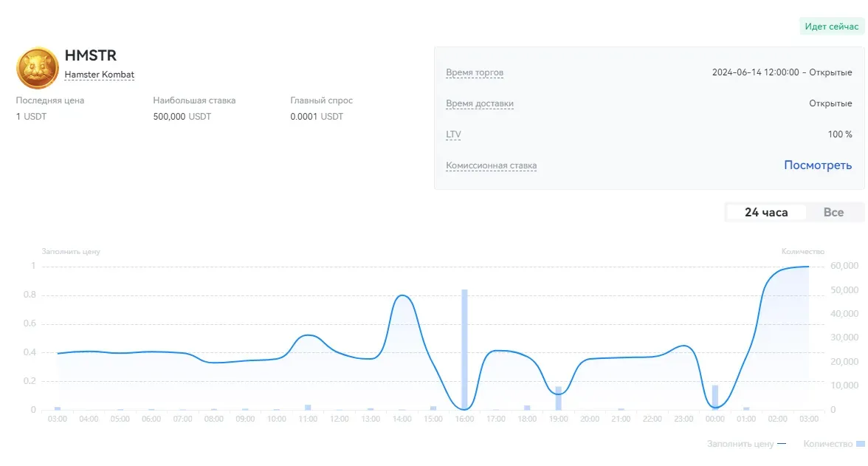Click the 03:00 end point of line

(x=809, y=267)
